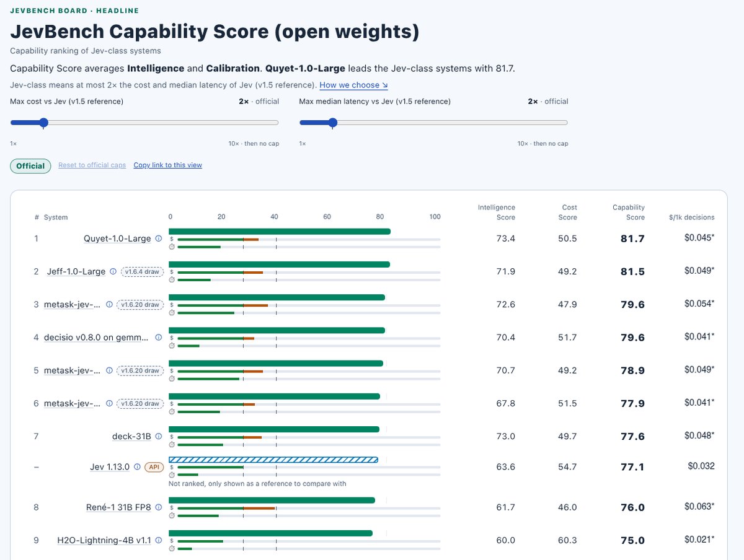The image size is (744, 560).
Task: Click the price '$0.045*'
Action: 699,238
